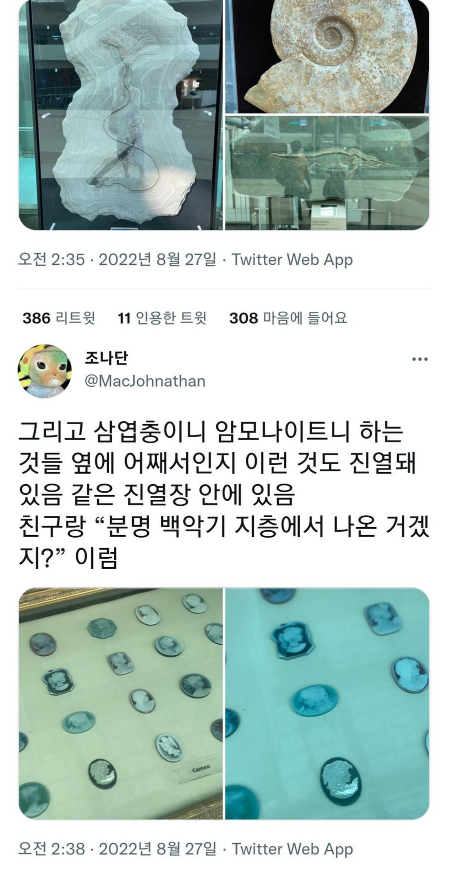View the ammonite fossil photo
454x874 pixels.
coord(327,56)
